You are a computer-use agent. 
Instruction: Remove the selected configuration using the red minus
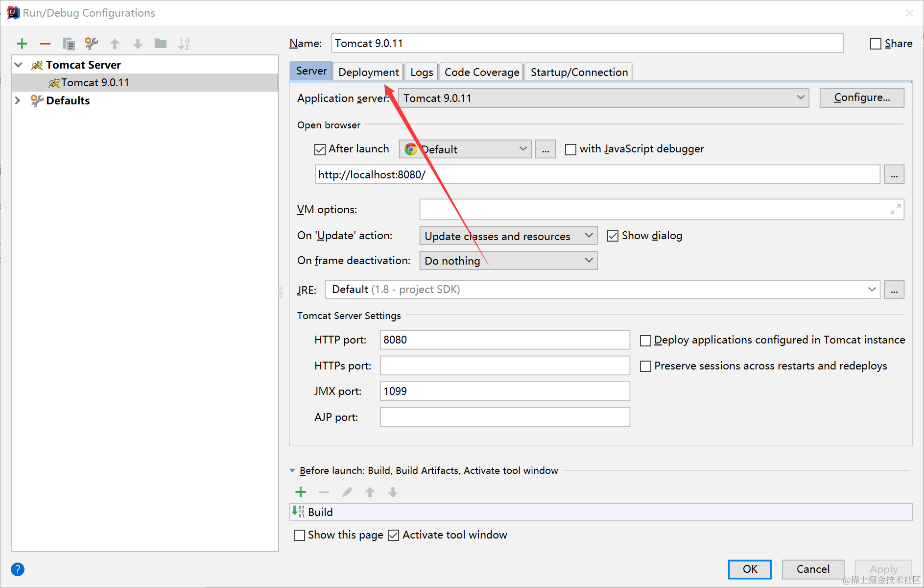point(45,44)
